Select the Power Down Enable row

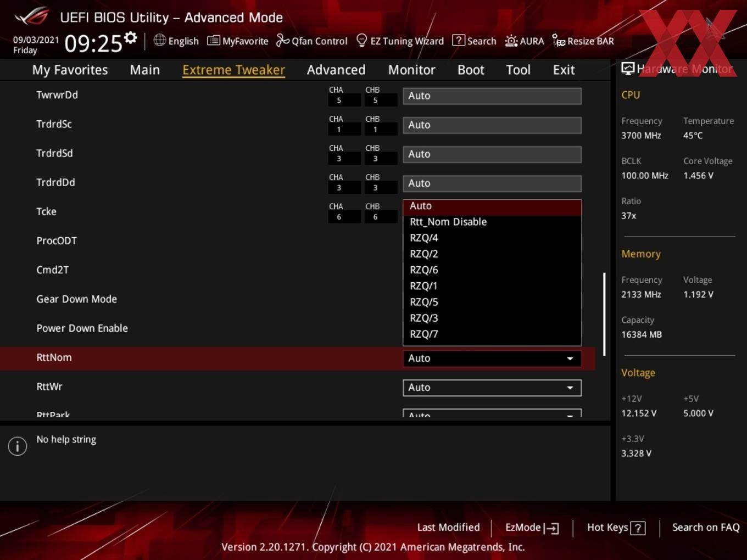coord(298,328)
